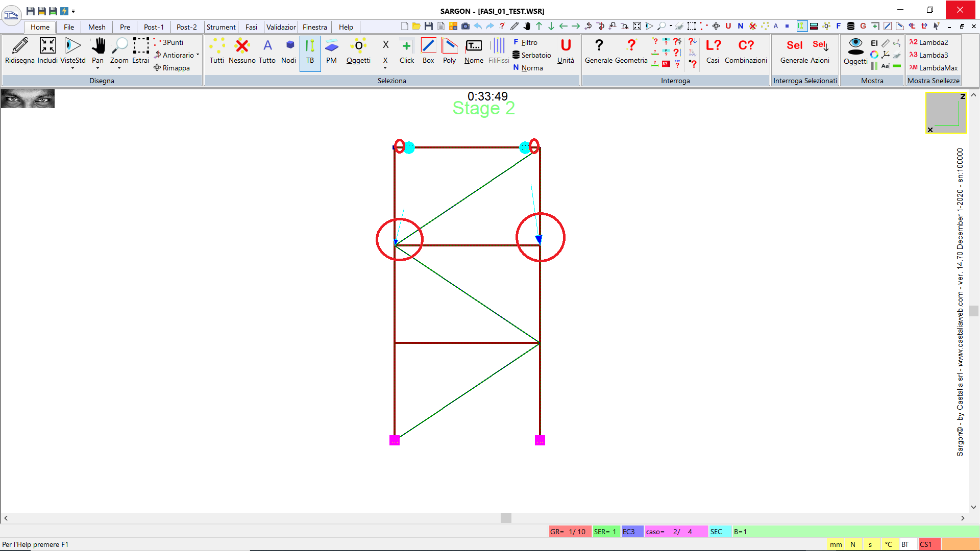The image size is (980, 551).
Task: Open the Fasi ribbon tab
Action: pyautogui.click(x=251, y=27)
